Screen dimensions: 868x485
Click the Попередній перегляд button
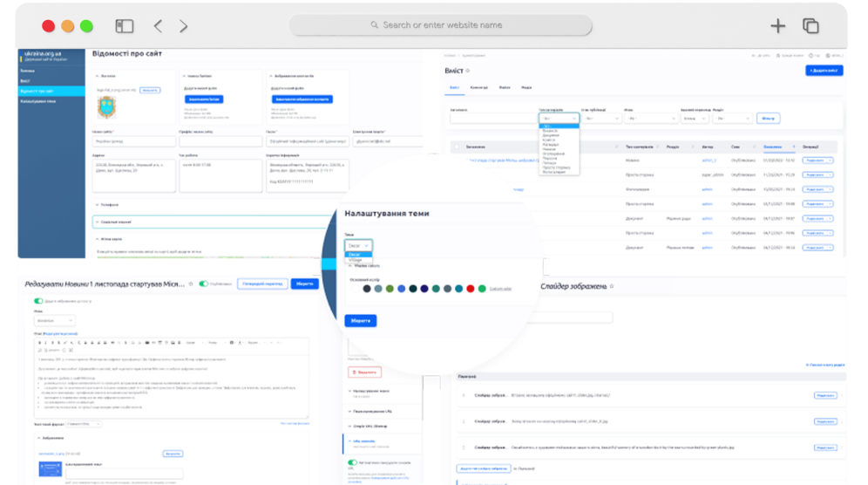[262, 283]
